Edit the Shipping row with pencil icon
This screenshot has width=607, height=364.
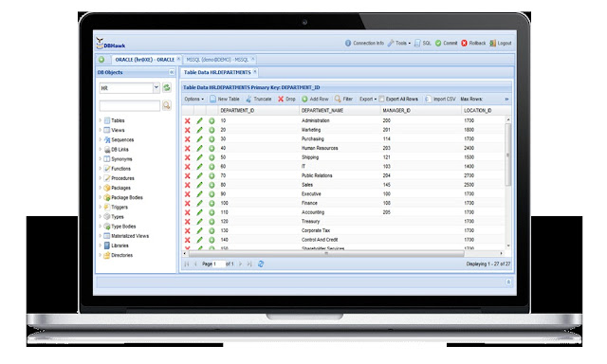(200, 157)
